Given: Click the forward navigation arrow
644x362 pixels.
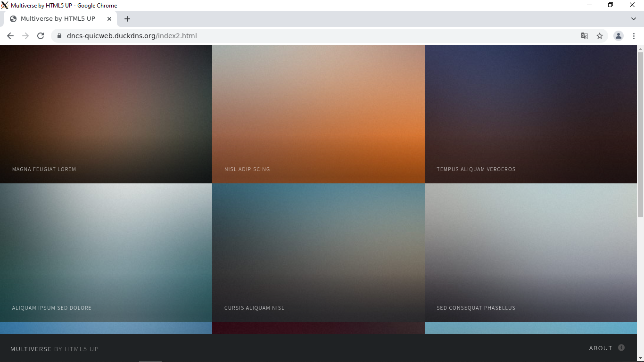Looking at the screenshot, I should click(x=25, y=36).
